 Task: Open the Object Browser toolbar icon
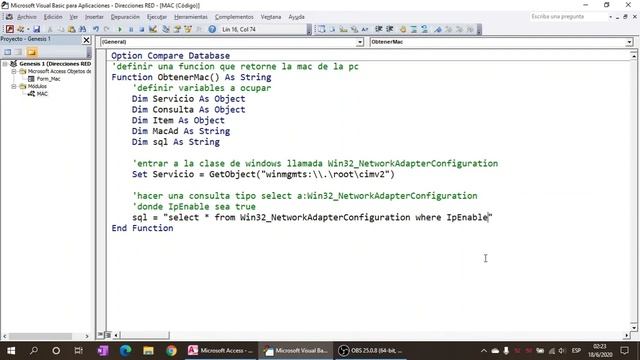click(188, 29)
